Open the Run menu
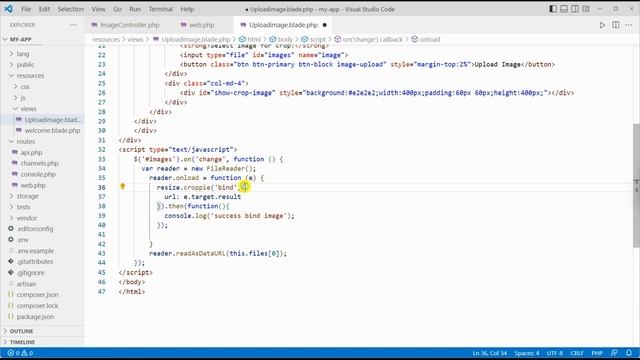The image size is (640, 360). [135, 9]
